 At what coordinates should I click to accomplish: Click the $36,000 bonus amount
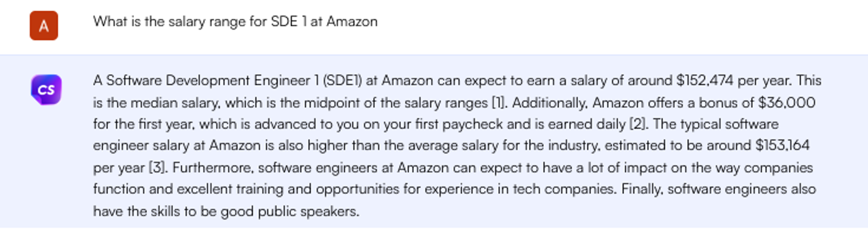(786, 103)
